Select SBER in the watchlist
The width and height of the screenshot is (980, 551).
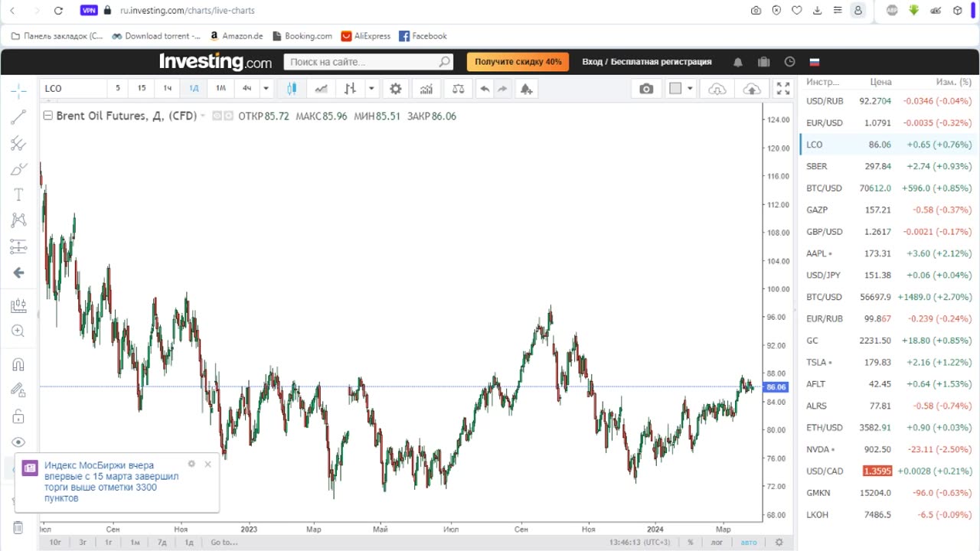point(888,166)
